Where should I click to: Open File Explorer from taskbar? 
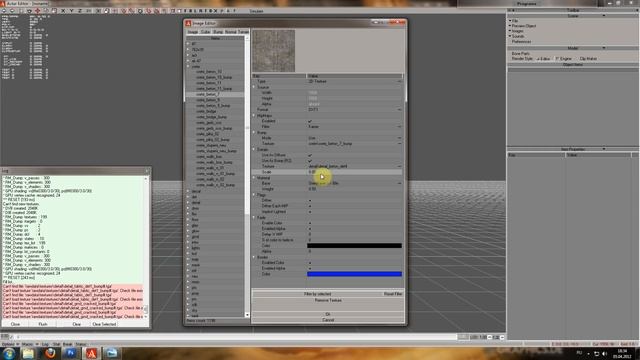tap(29, 353)
